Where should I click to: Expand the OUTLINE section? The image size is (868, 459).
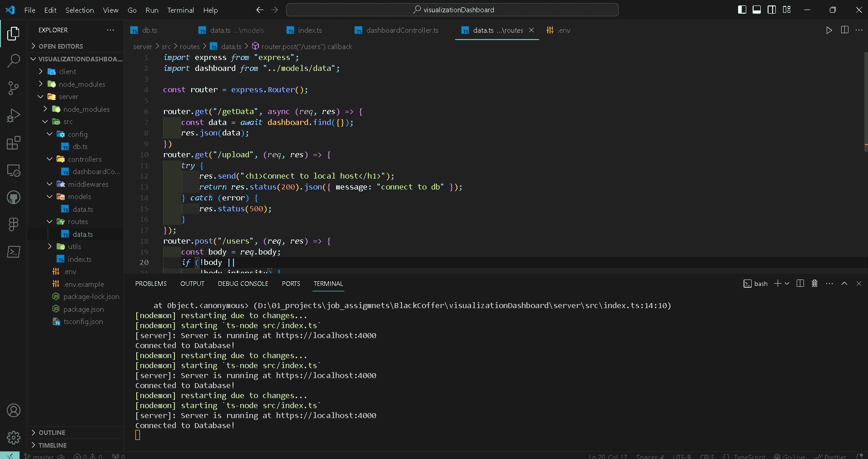pyautogui.click(x=52, y=433)
